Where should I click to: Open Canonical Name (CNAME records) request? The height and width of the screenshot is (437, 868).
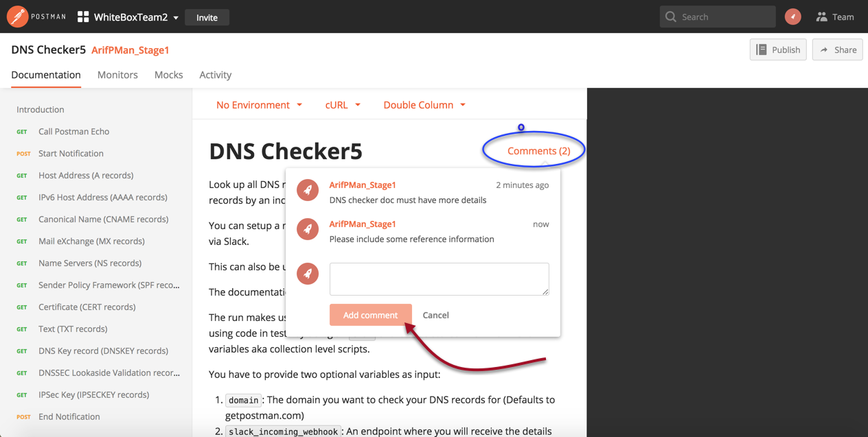point(103,220)
